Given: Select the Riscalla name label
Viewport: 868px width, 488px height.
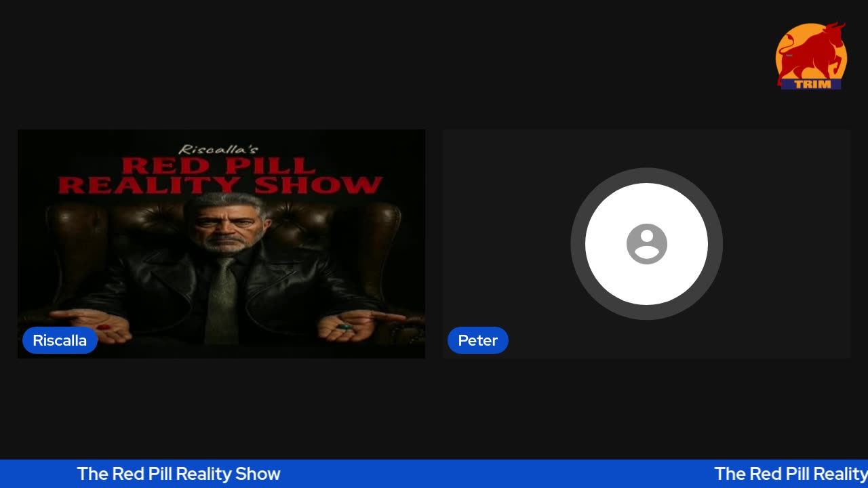Looking at the screenshot, I should pos(60,340).
